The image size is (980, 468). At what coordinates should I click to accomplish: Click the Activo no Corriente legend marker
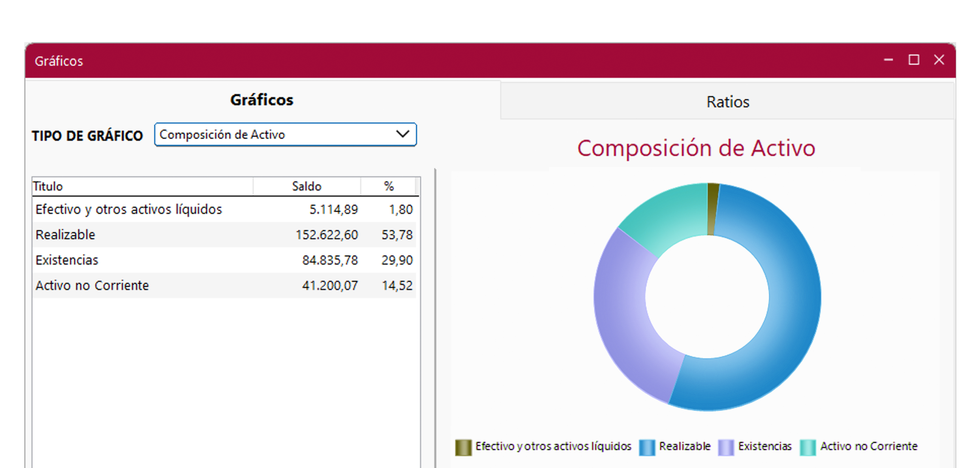[x=807, y=446]
